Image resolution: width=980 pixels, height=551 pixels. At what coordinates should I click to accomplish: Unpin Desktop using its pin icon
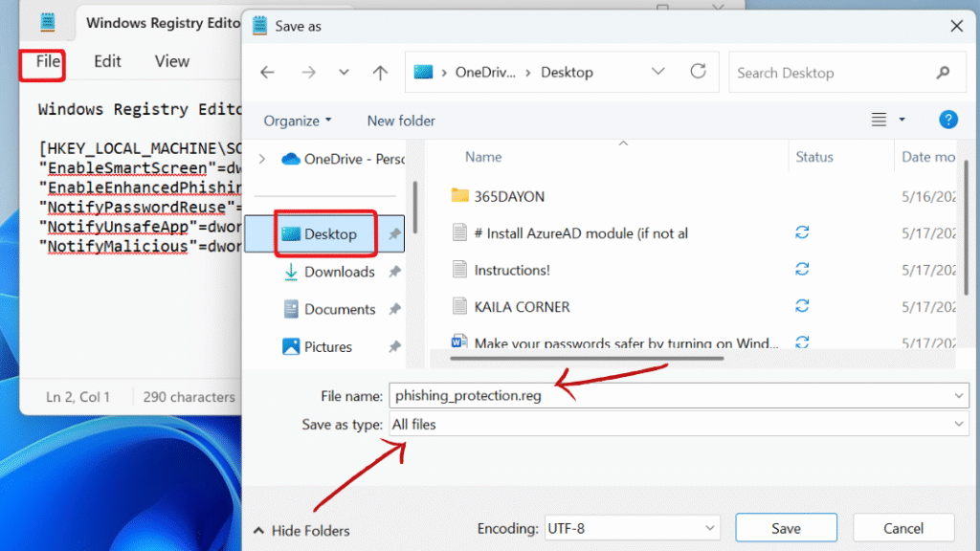[x=394, y=234]
